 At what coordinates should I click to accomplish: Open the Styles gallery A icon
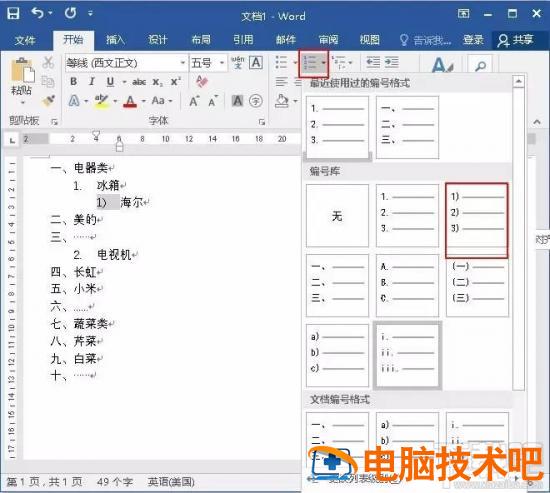[443, 65]
